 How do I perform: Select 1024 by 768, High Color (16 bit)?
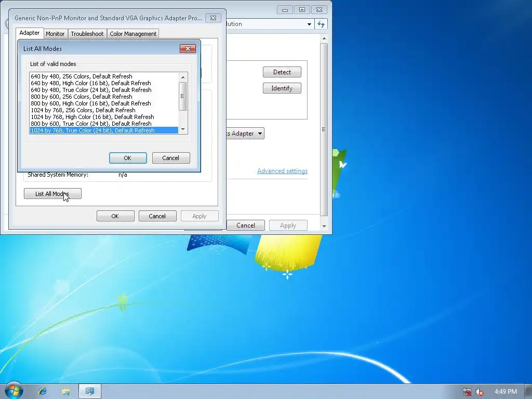coord(104,117)
